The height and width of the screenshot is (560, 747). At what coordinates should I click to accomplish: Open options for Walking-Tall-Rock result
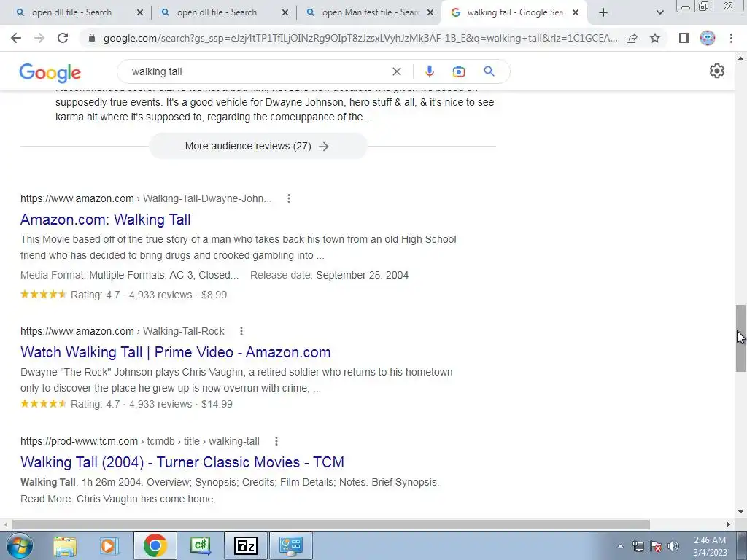pyautogui.click(x=241, y=331)
